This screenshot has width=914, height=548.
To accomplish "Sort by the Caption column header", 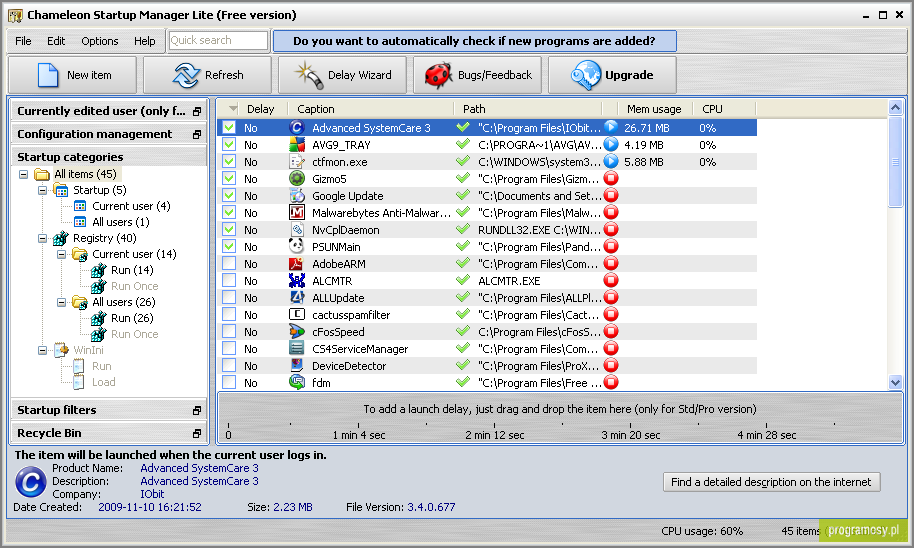I will [371, 109].
